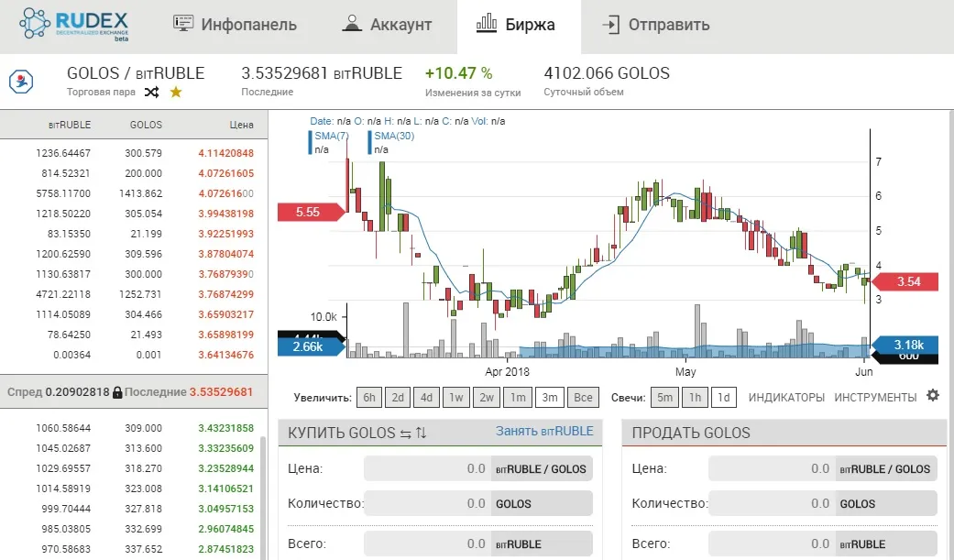Open chart settings gear
The height and width of the screenshot is (560, 954).
[x=933, y=395]
